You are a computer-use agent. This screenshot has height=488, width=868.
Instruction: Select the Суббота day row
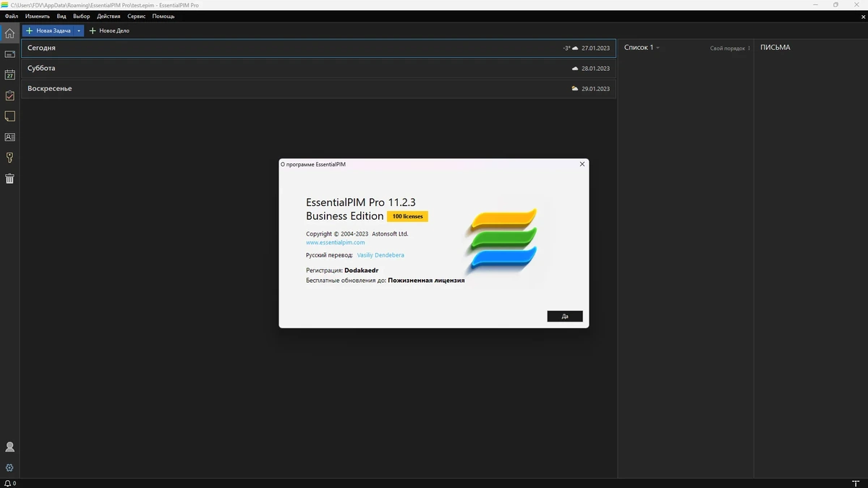[318, 68]
